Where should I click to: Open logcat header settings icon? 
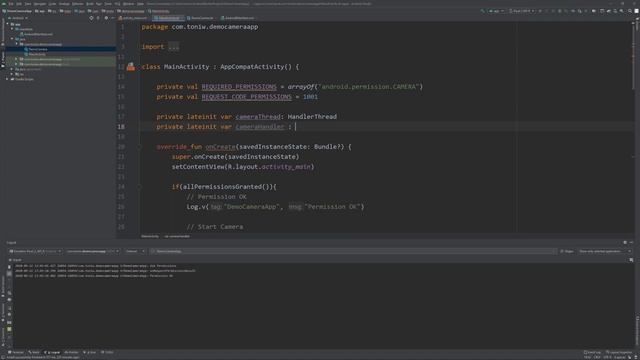pyautogui.click(x=9, y=315)
